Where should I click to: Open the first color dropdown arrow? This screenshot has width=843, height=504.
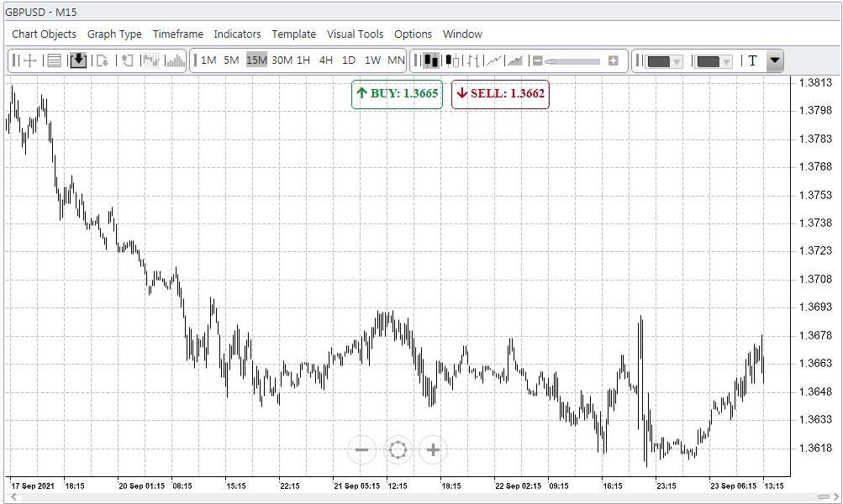click(x=677, y=62)
